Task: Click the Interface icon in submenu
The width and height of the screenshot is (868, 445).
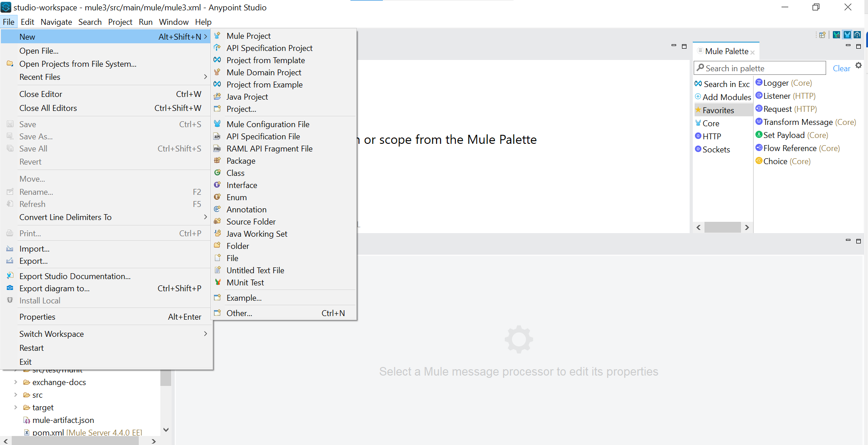Action: 217,185
